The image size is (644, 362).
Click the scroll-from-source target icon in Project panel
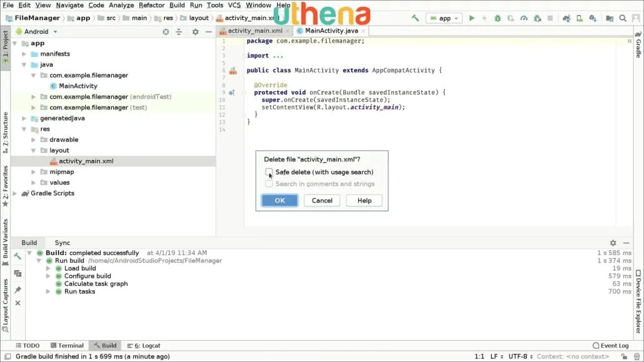166,32
